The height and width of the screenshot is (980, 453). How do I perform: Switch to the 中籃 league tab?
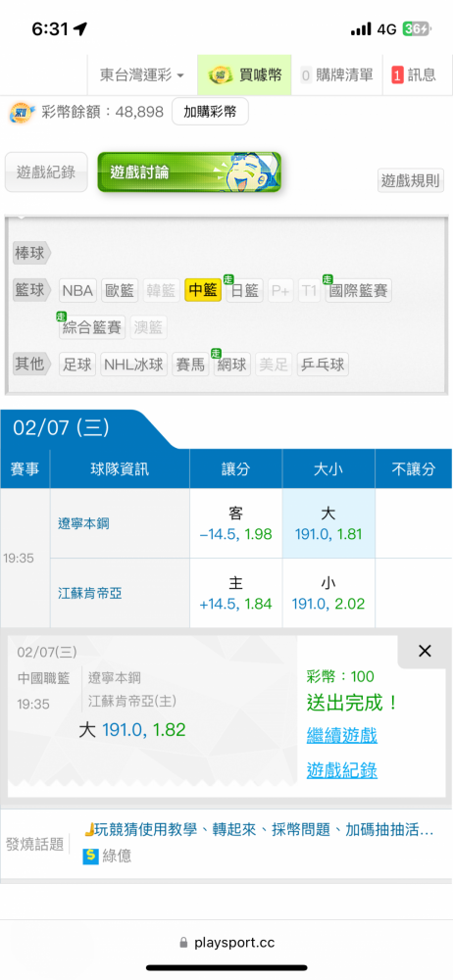(203, 291)
